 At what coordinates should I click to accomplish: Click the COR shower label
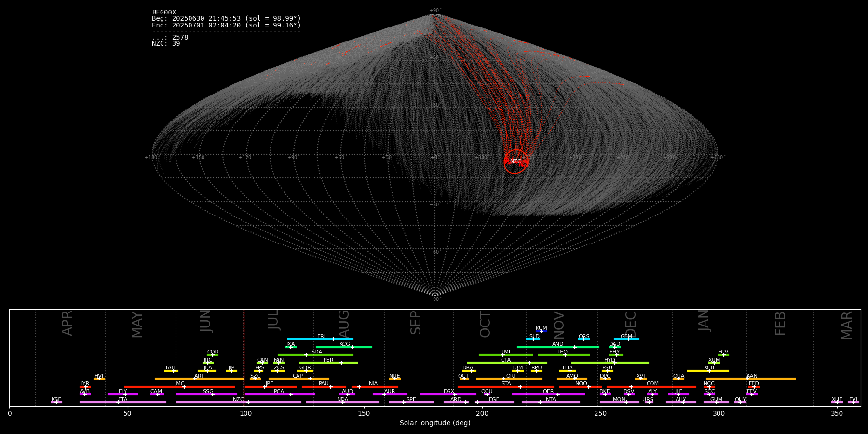click(x=213, y=352)
